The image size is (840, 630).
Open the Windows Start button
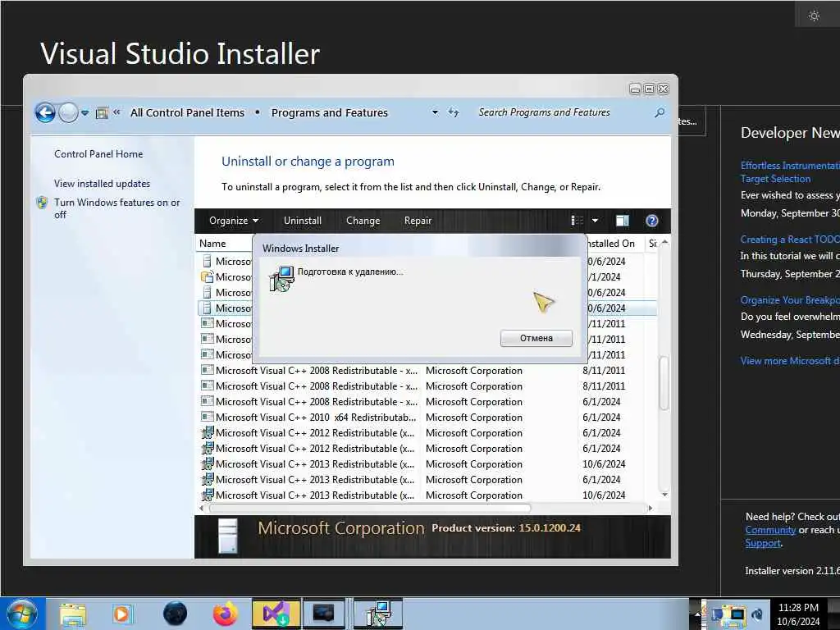[x=22, y=614]
